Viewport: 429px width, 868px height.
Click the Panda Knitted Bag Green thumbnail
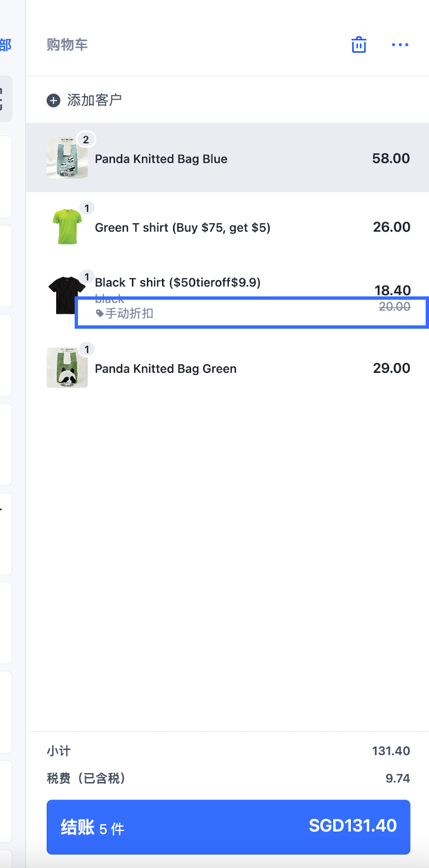(67, 368)
